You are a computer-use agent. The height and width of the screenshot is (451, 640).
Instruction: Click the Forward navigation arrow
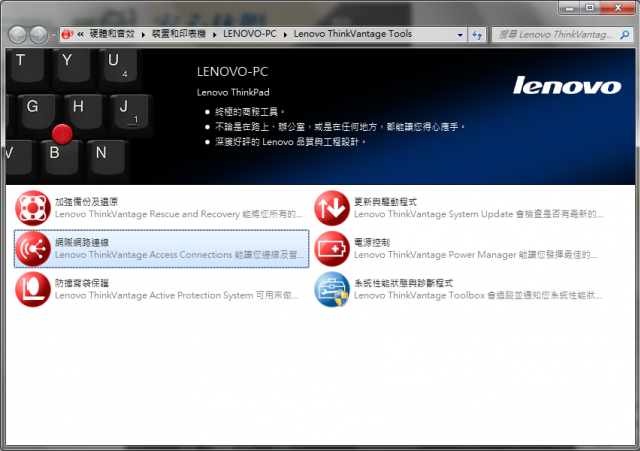39,35
